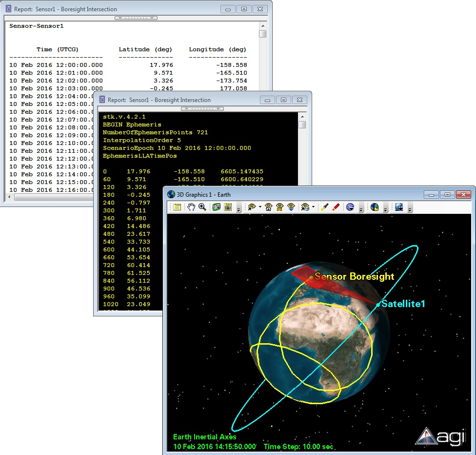Click 'Longitude (deg)' column header

[x=218, y=49]
